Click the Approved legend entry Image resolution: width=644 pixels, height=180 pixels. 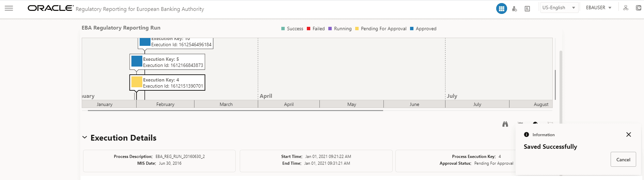pyautogui.click(x=423, y=29)
